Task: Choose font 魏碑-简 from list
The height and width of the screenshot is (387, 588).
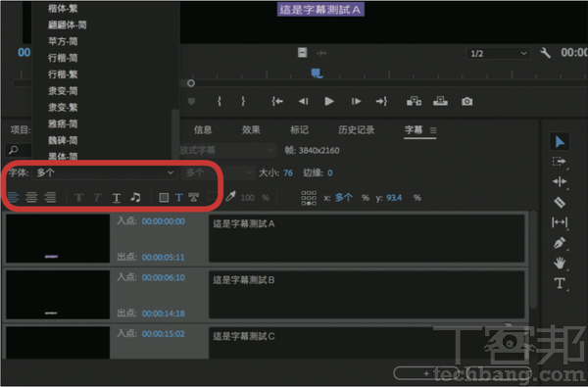Action: [63, 140]
